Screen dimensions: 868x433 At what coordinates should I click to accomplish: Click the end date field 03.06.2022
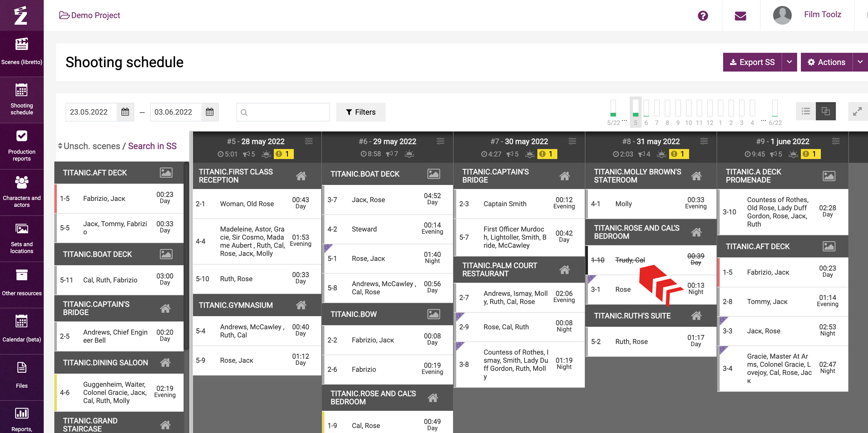tap(175, 112)
